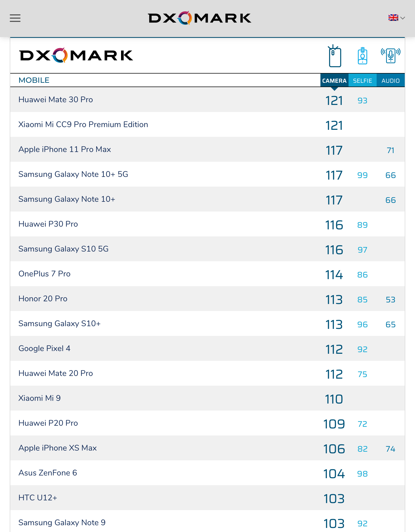Viewport: 415px width, 532px height.
Task: Click the selfie camera icon
Action: point(362,56)
